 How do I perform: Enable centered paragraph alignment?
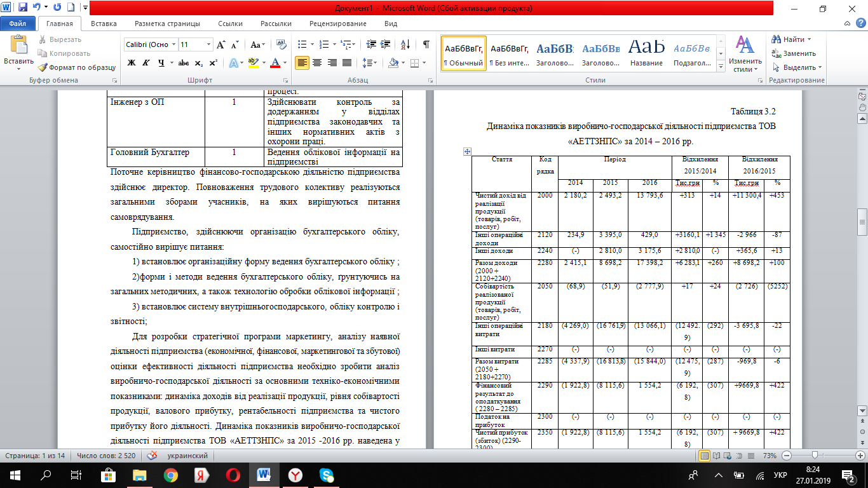click(318, 62)
